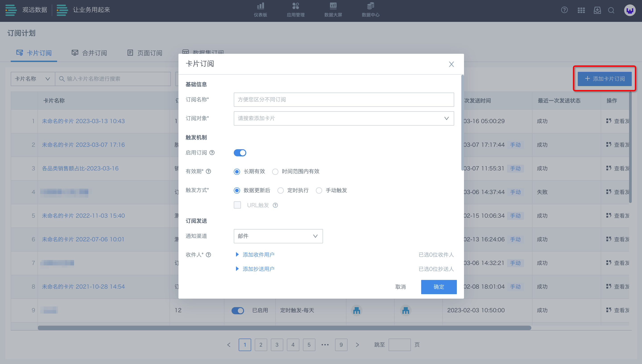Image resolution: width=642 pixels, height=364 pixels.
Task: Check the URL触发 checkbox
Action: tap(237, 205)
